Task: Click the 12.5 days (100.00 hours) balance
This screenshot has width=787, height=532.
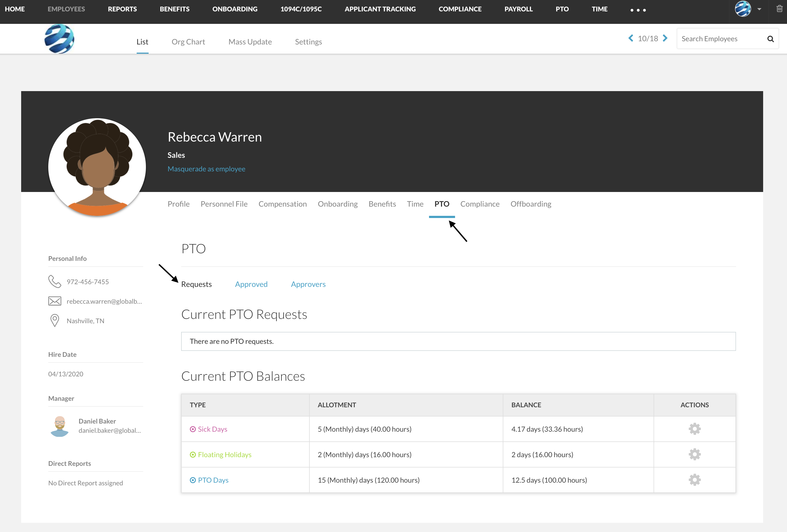Action: 549,480
